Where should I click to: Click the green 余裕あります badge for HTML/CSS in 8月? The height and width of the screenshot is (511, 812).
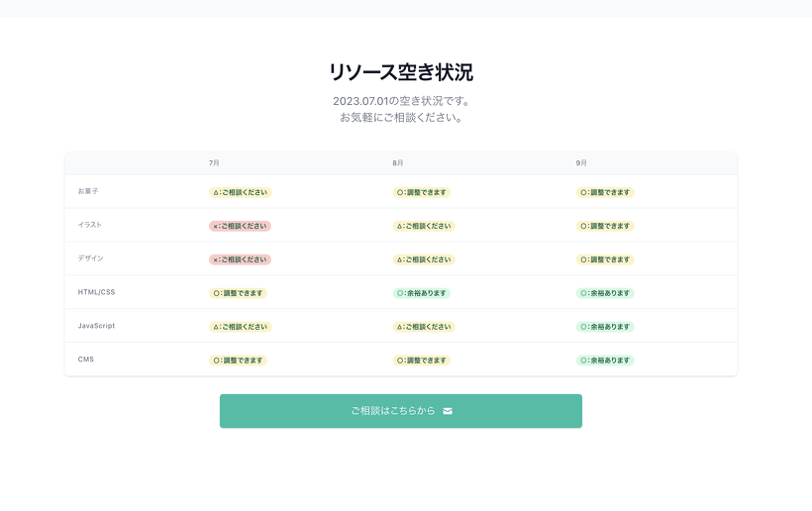422,293
